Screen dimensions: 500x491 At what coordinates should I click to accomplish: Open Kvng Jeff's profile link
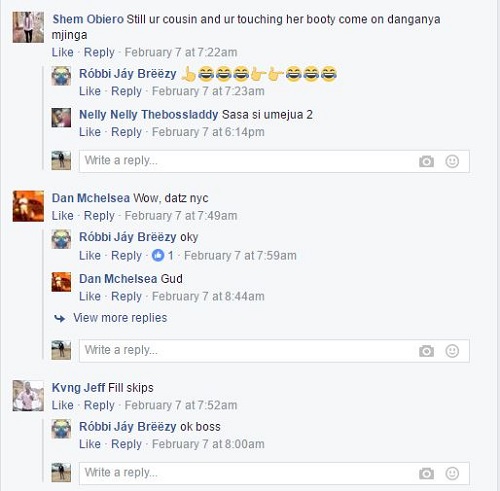(x=78, y=388)
